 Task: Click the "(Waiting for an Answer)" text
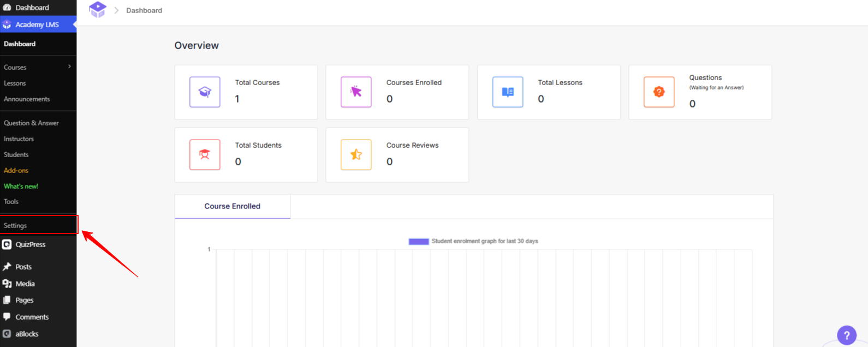pyautogui.click(x=716, y=88)
